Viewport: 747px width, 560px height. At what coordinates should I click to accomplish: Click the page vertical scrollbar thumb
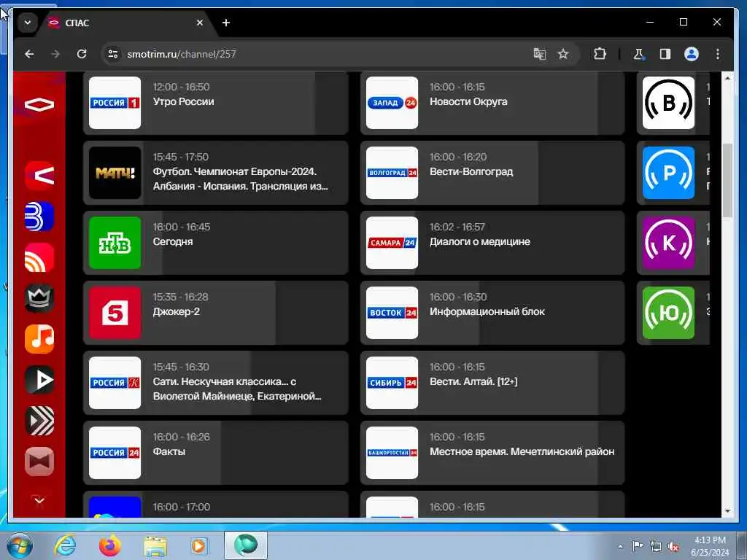pyautogui.click(x=727, y=181)
